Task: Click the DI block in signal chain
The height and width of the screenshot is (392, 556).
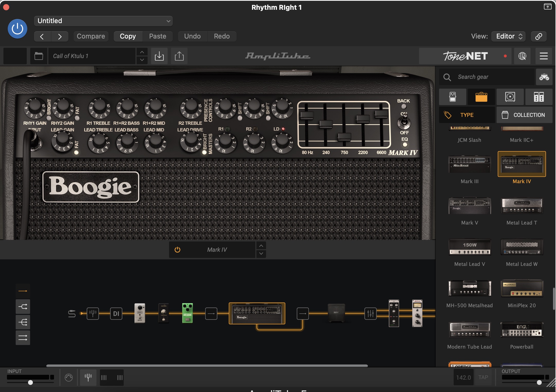Action: coord(116,313)
